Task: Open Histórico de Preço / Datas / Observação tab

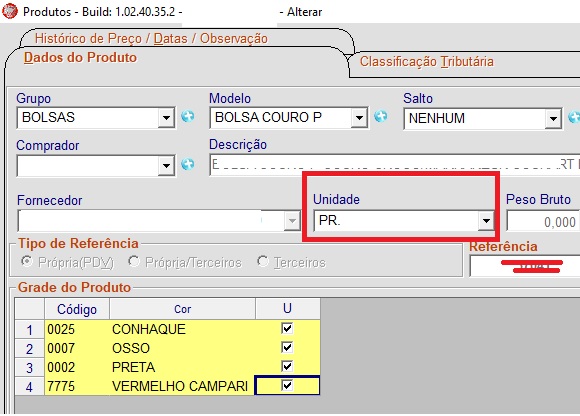Action: [151, 38]
